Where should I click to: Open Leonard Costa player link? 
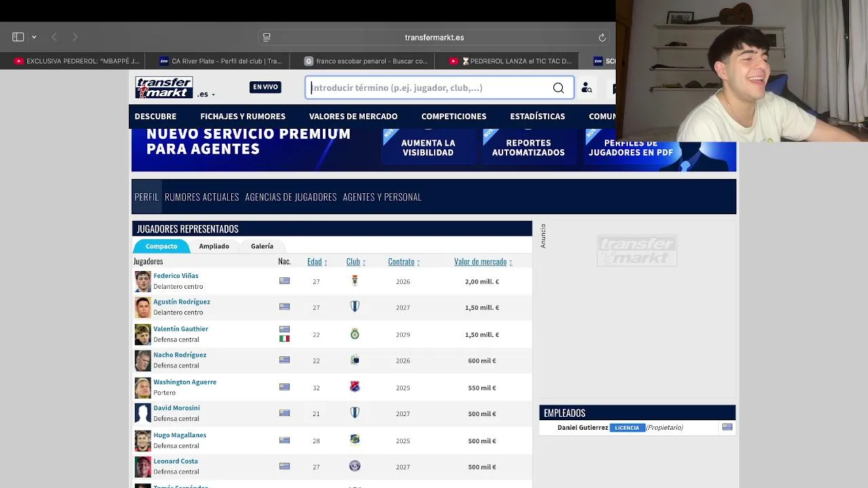coord(176,461)
